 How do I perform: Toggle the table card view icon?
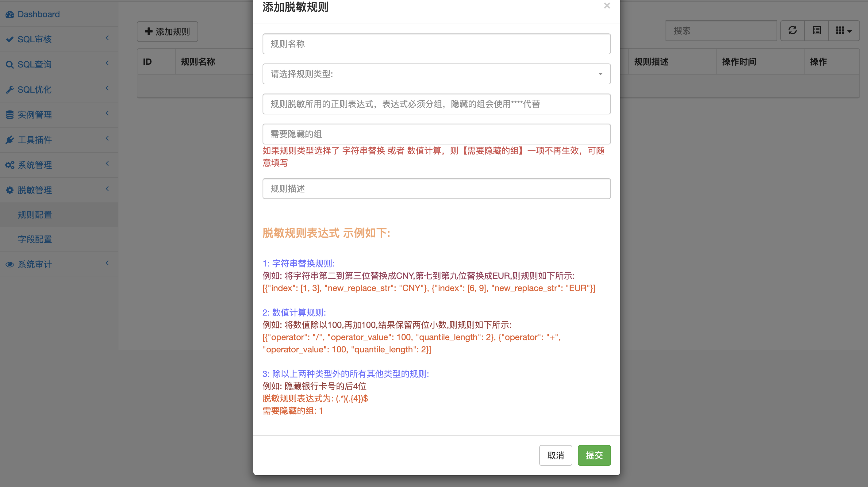pos(816,31)
